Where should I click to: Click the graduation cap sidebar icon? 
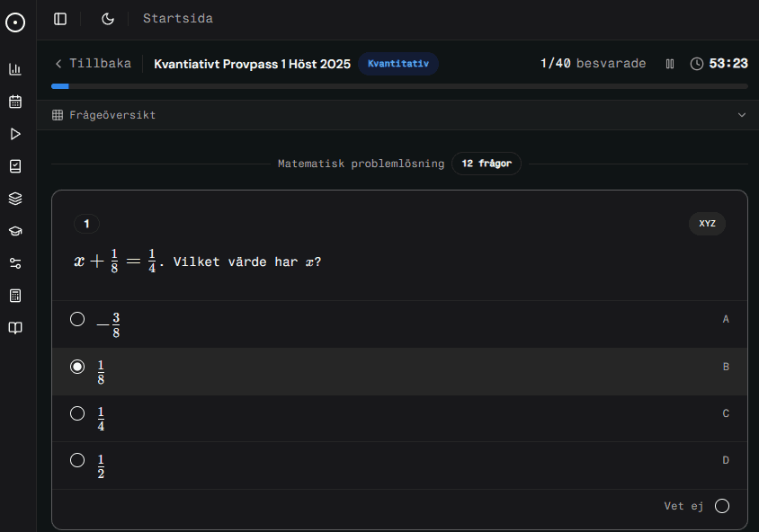coord(15,231)
